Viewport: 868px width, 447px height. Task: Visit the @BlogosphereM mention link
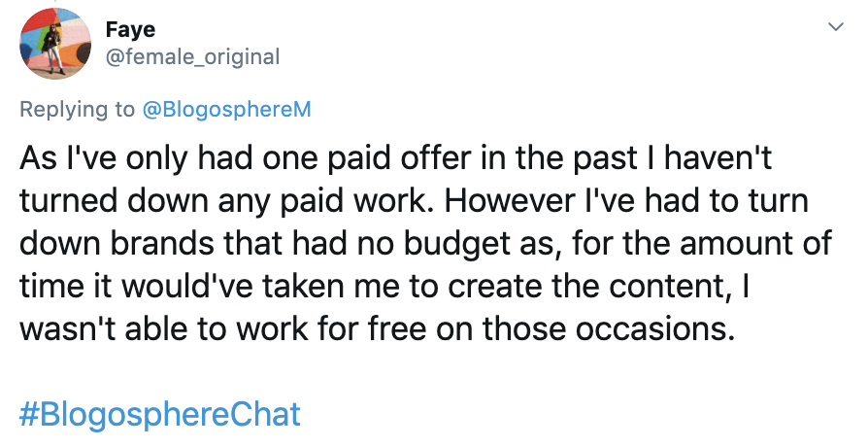click(226, 109)
